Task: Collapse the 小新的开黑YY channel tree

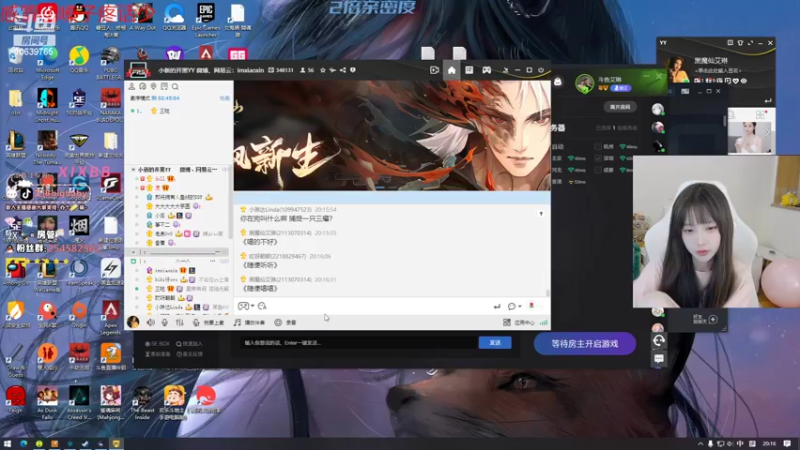Action: (x=133, y=169)
